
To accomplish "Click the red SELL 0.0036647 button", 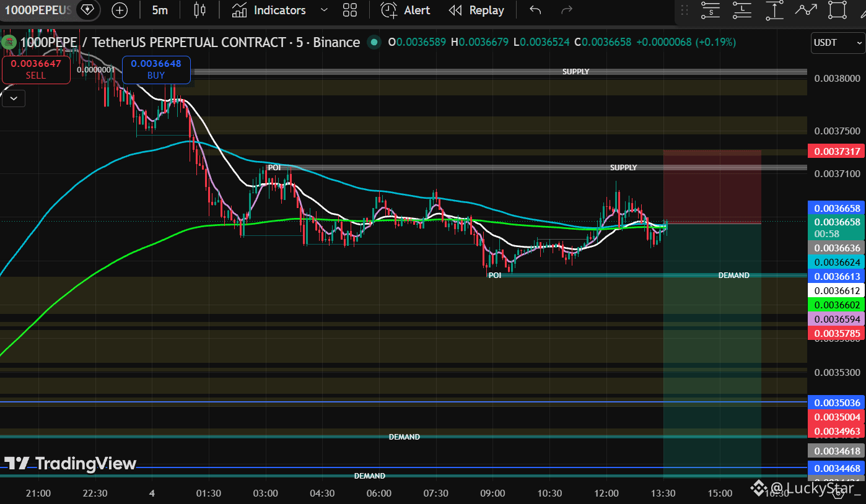I will point(36,69).
